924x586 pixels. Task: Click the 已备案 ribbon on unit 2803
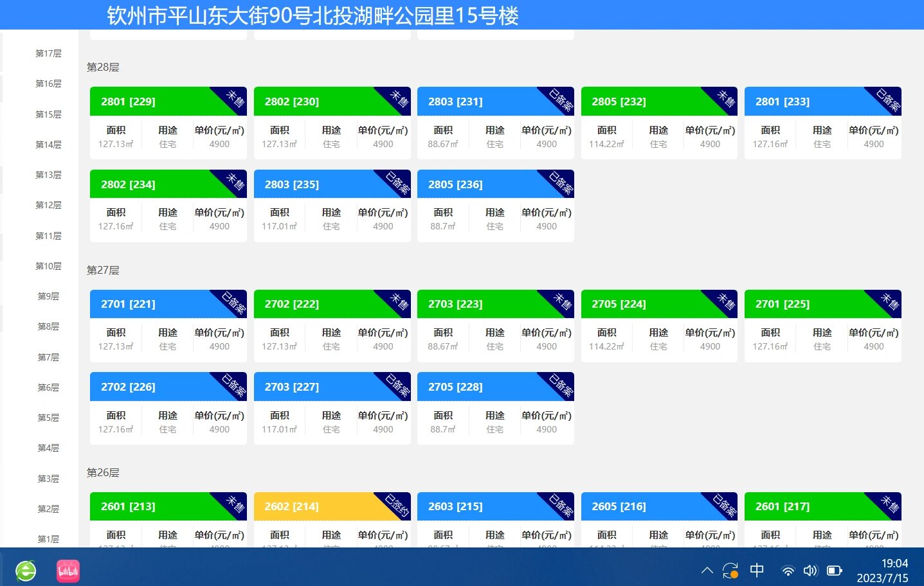[559, 102]
